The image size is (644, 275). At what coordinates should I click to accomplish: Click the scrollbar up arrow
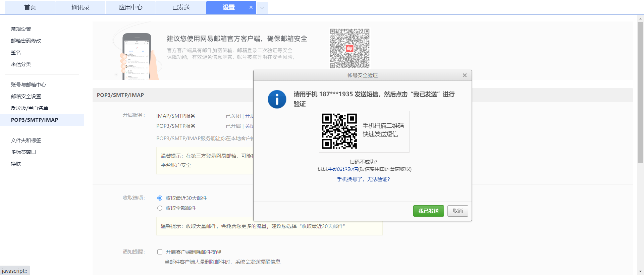[x=640, y=19]
